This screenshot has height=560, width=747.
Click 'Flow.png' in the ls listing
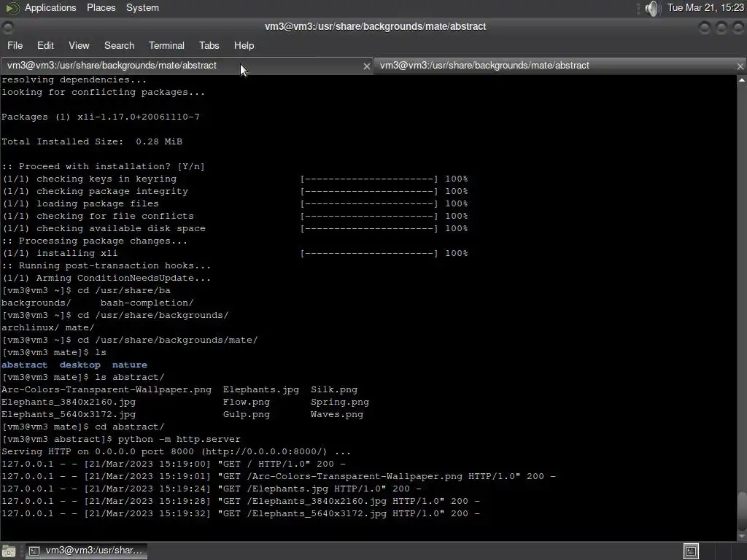point(247,402)
